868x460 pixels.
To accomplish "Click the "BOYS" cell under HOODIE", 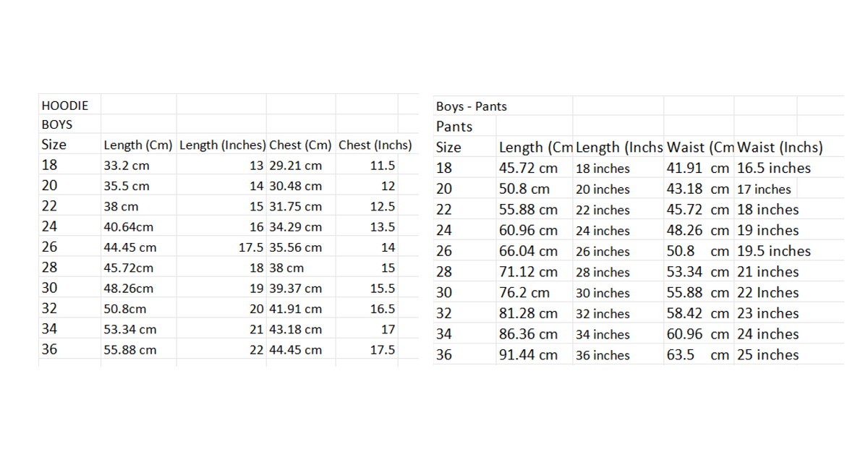I will (x=57, y=124).
